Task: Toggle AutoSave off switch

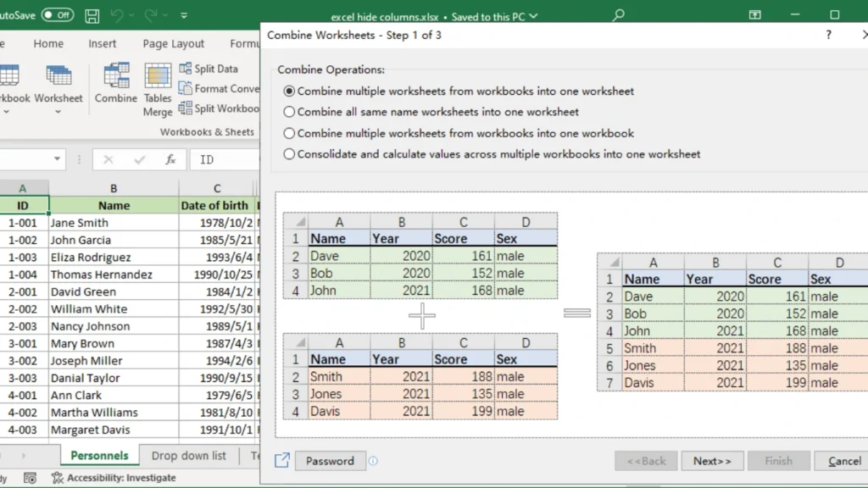Action: [59, 14]
